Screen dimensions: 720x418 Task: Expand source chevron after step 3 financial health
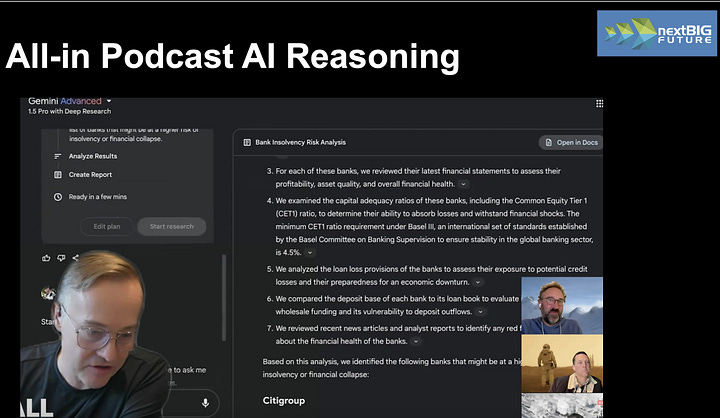463,184
